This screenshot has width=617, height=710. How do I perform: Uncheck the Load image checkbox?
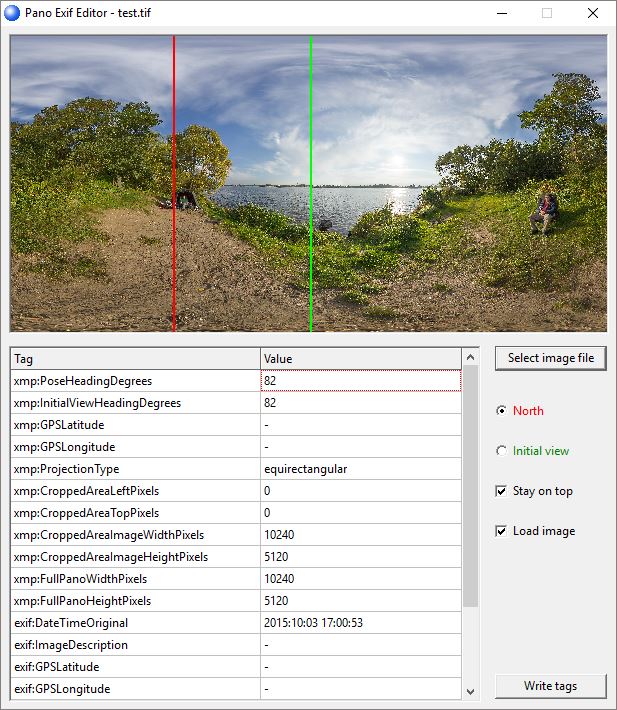[502, 531]
